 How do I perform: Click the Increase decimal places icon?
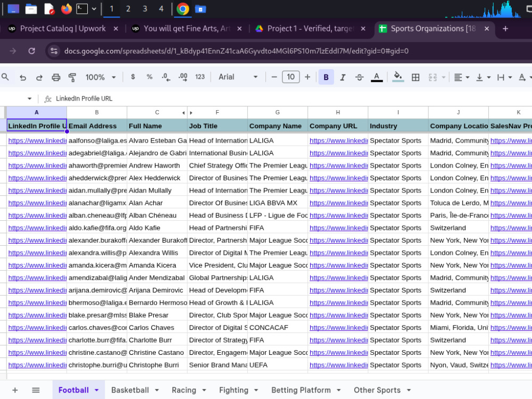point(183,77)
